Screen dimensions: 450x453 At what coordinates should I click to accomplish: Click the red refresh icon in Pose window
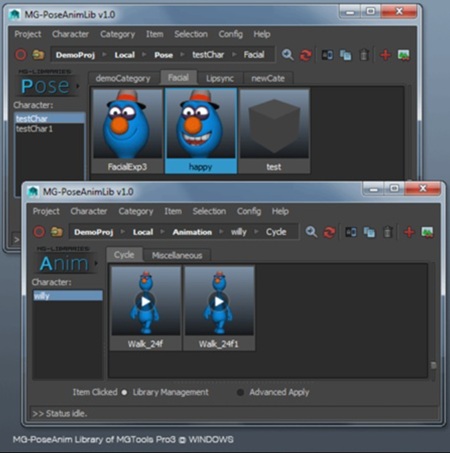click(x=305, y=55)
